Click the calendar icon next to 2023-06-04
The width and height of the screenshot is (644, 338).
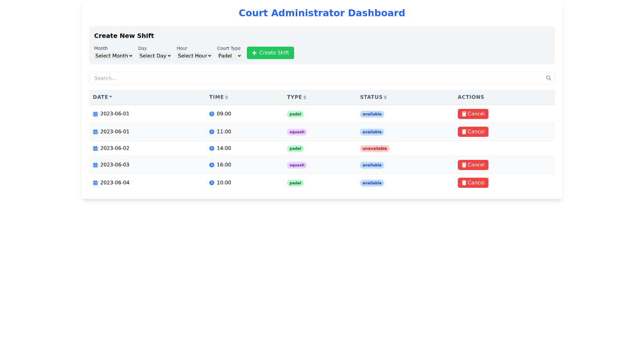[x=95, y=182]
